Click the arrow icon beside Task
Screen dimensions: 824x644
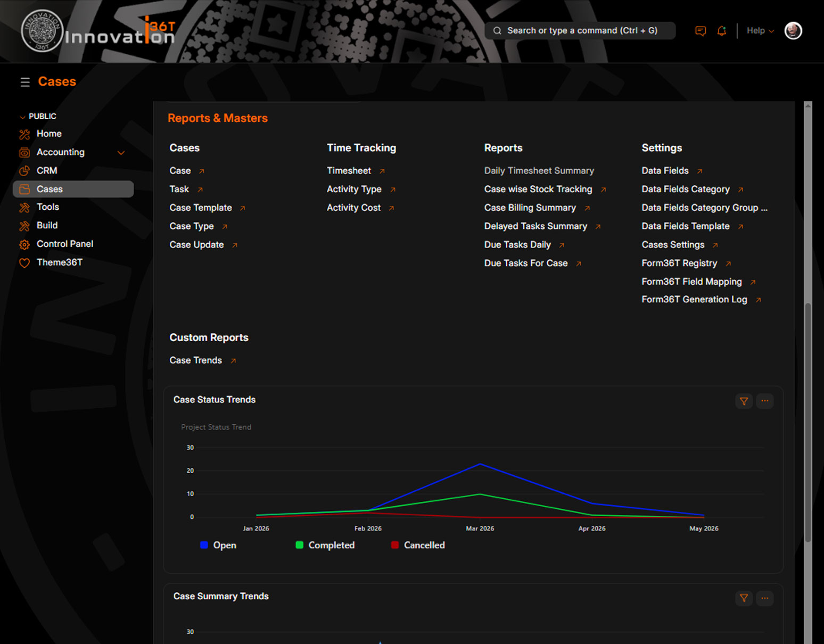pos(200,190)
